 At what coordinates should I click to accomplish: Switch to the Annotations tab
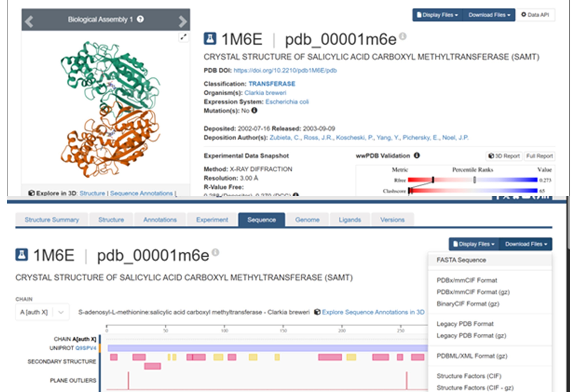click(160, 219)
